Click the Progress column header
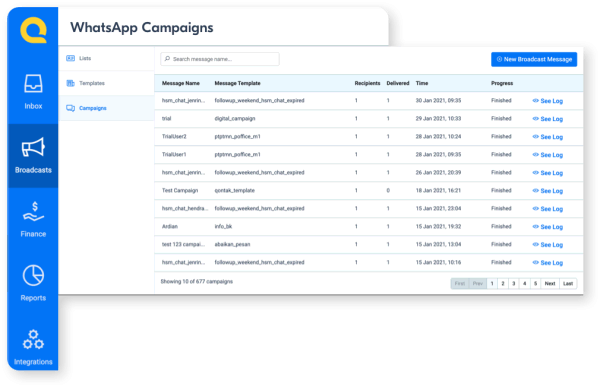The image size is (600, 387). point(502,83)
